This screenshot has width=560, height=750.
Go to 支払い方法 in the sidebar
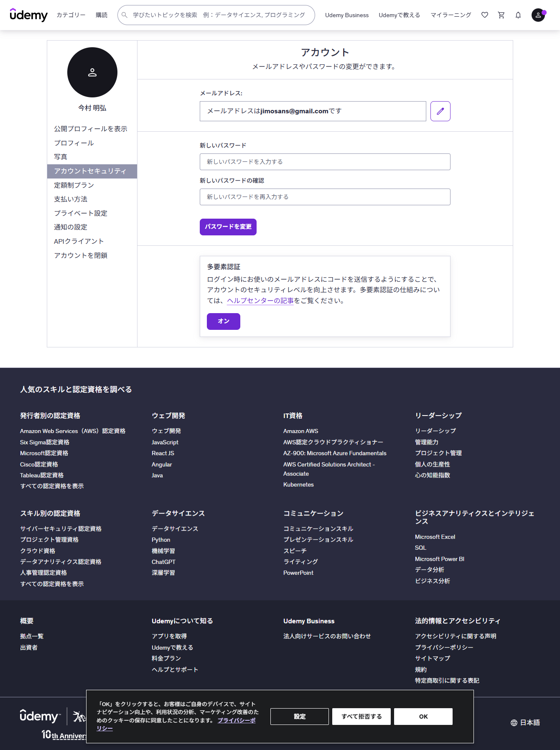pyautogui.click(x=71, y=199)
